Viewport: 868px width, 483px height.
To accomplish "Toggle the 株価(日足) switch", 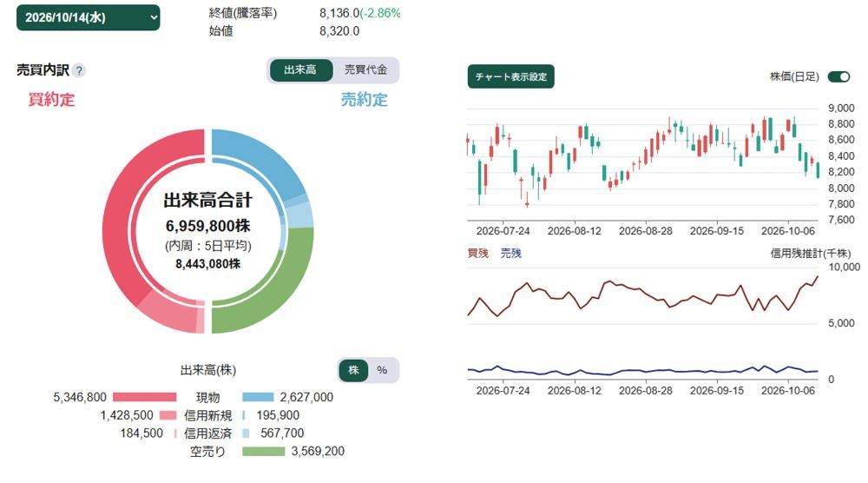I will (x=838, y=77).
